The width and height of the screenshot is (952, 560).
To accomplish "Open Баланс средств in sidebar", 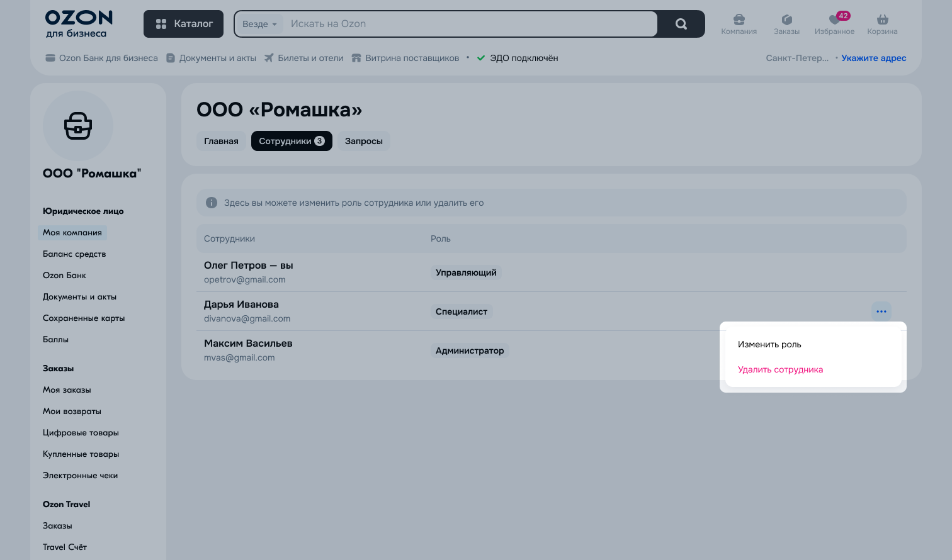I will [74, 254].
